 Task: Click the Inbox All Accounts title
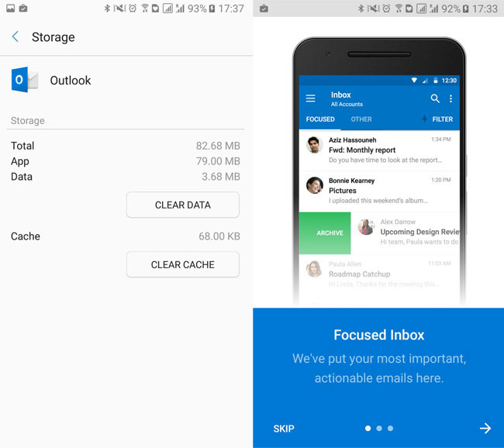tap(347, 98)
